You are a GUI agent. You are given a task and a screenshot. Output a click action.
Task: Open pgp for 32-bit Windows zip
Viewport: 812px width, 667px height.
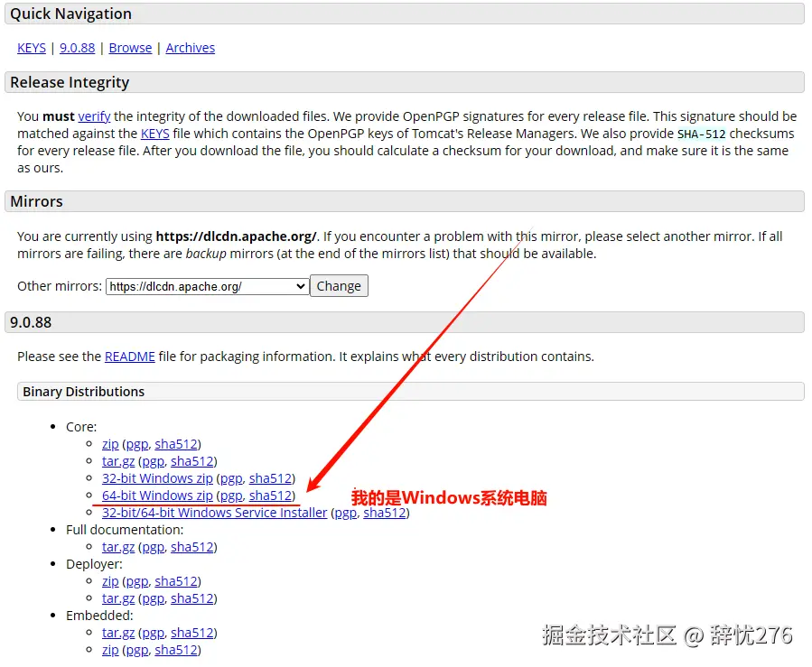click(x=231, y=478)
